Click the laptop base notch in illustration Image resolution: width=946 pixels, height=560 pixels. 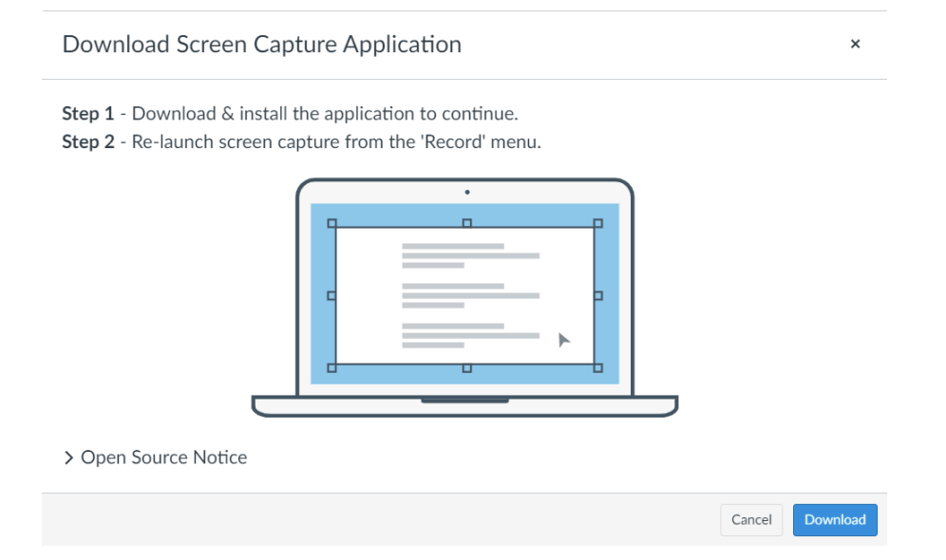(x=464, y=401)
